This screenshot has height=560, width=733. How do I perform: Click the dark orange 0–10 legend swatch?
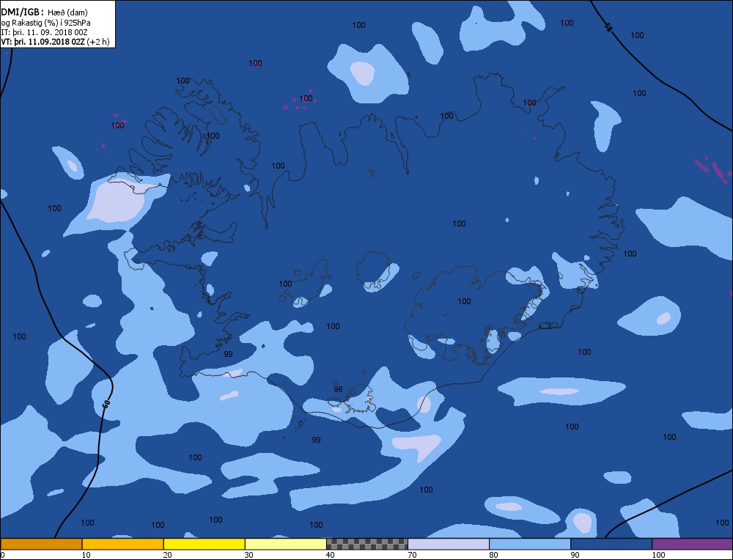(41, 544)
